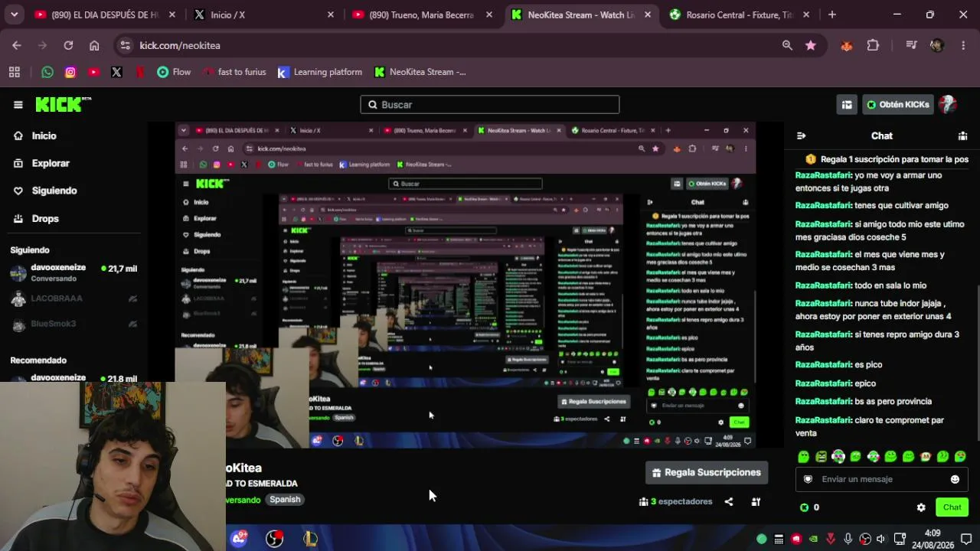Collapse the chat panel with arrow icon

(801, 135)
